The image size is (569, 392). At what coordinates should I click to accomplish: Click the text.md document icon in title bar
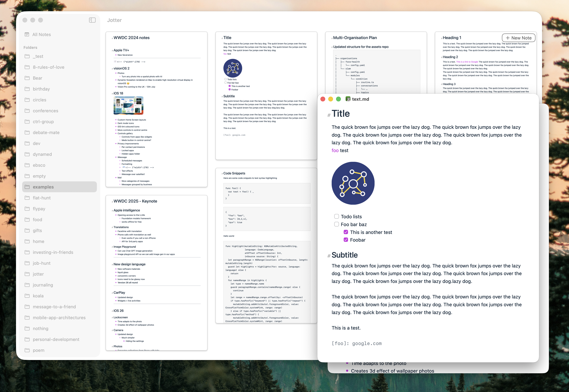348,99
